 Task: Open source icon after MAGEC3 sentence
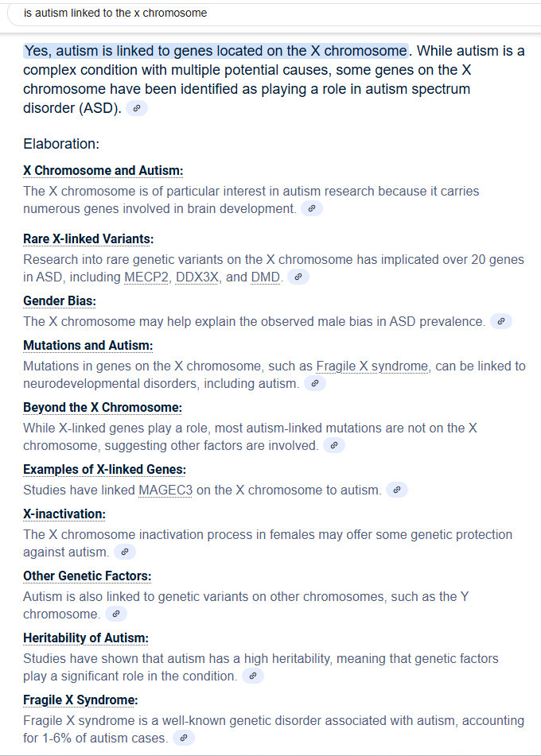point(397,490)
